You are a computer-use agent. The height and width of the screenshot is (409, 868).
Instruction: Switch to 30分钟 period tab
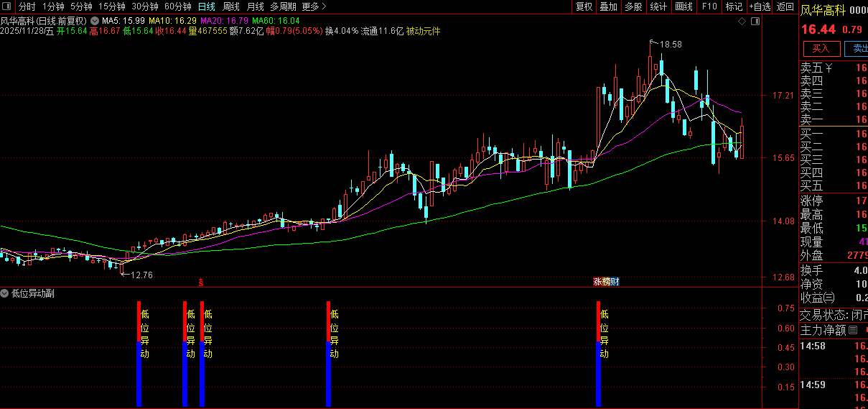[146, 6]
